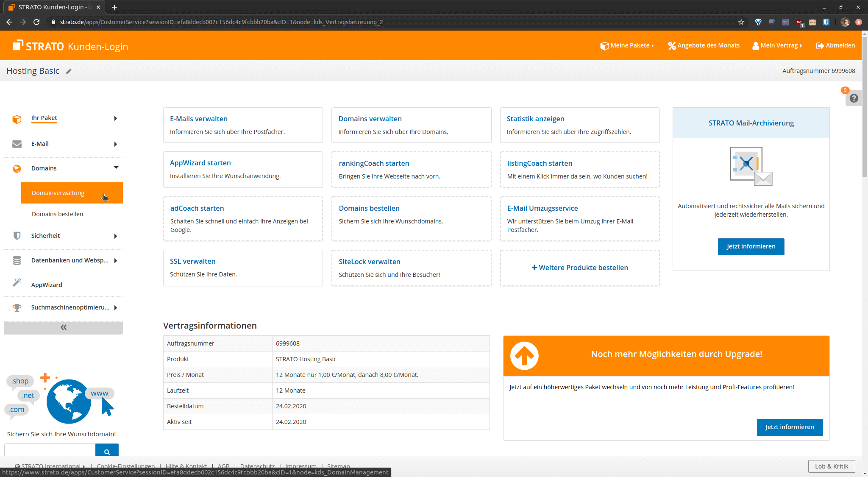Click the STRATO Hosting Basic cell
The image size is (868, 477).
pyautogui.click(x=381, y=359)
